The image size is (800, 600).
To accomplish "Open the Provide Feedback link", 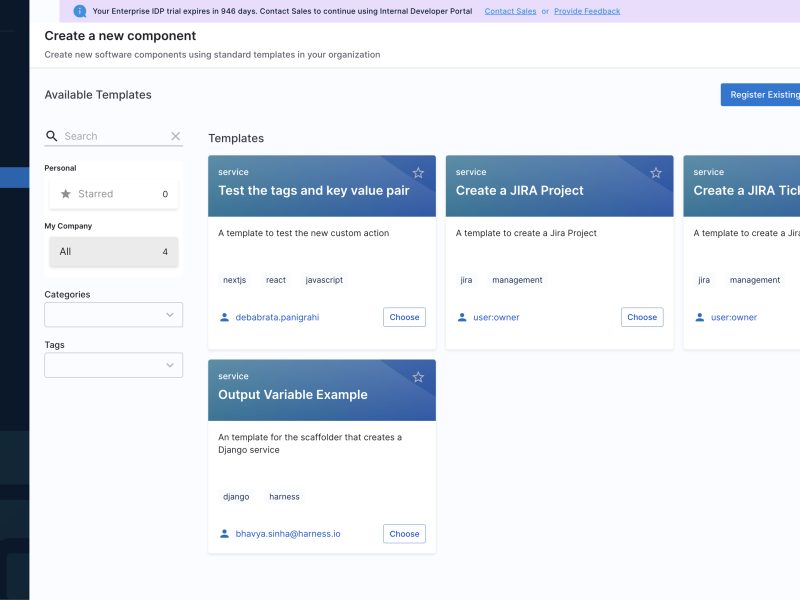I will click(587, 11).
